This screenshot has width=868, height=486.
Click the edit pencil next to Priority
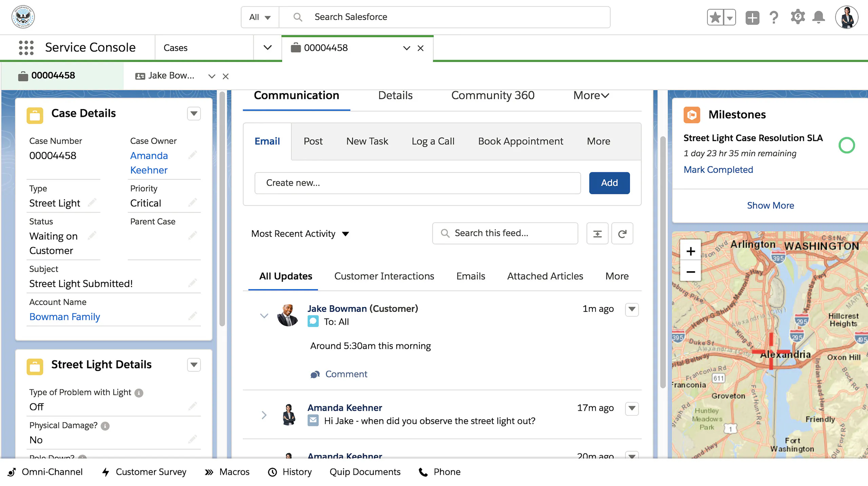[x=193, y=203]
